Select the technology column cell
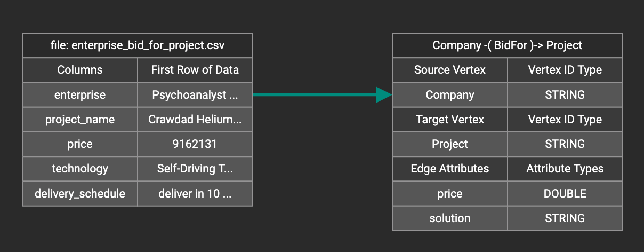 pos(80,169)
